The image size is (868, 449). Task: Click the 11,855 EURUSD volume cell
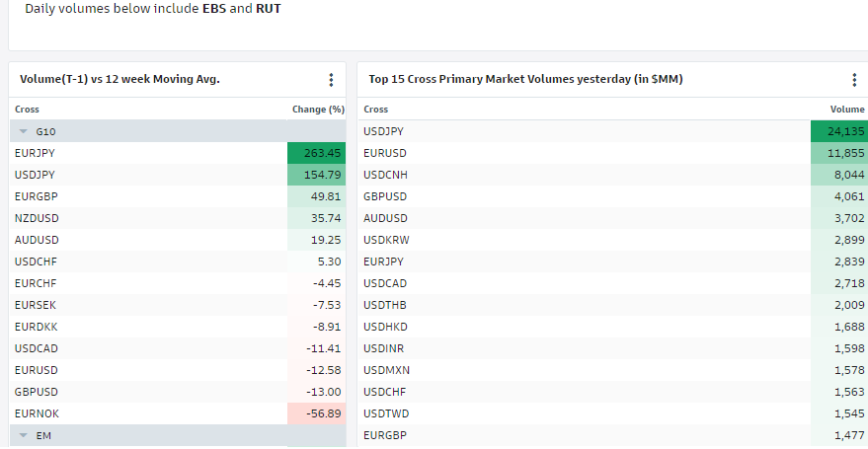click(x=838, y=153)
